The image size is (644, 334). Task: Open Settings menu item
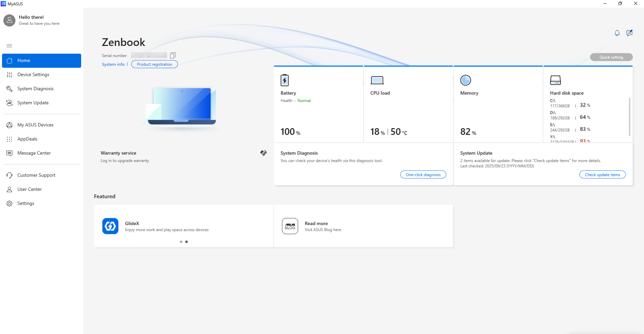[42, 203]
